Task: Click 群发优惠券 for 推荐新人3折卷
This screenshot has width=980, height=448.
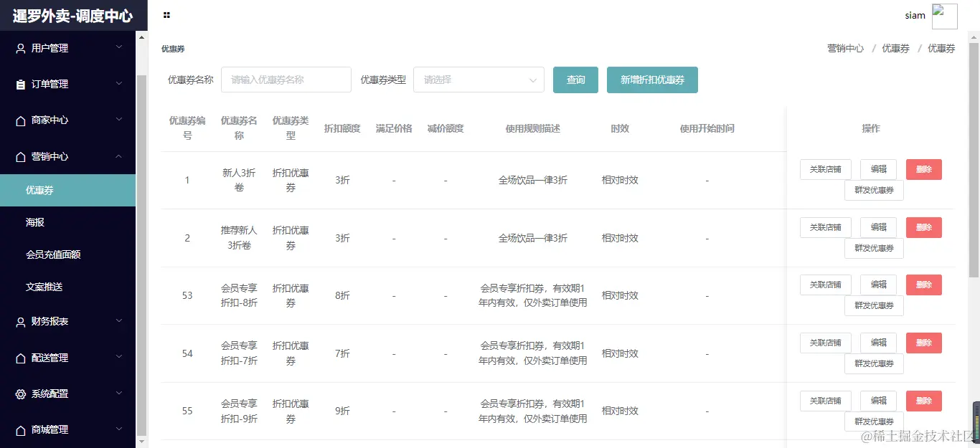Action: 874,248
